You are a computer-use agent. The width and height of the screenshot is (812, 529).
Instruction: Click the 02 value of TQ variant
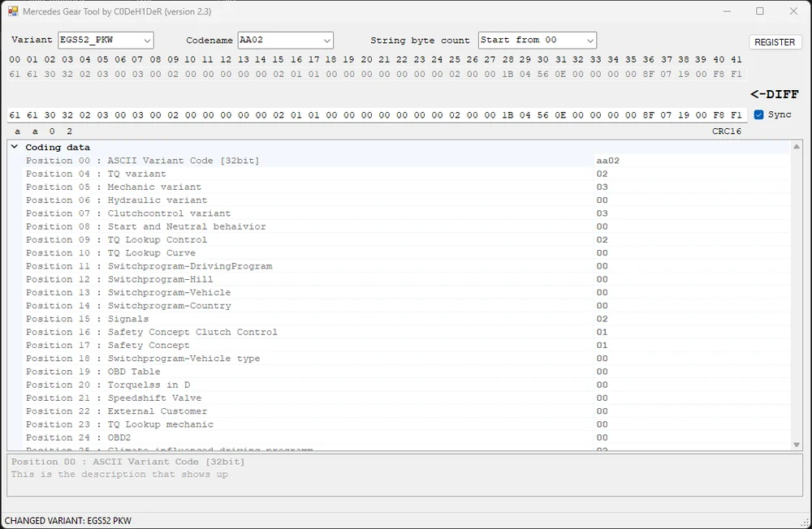pos(602,174)
